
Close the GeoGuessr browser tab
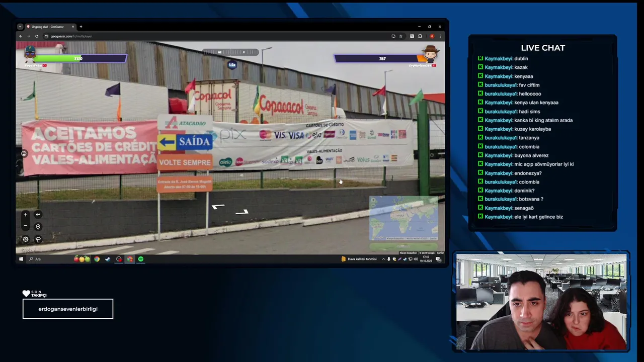[73, 27]
